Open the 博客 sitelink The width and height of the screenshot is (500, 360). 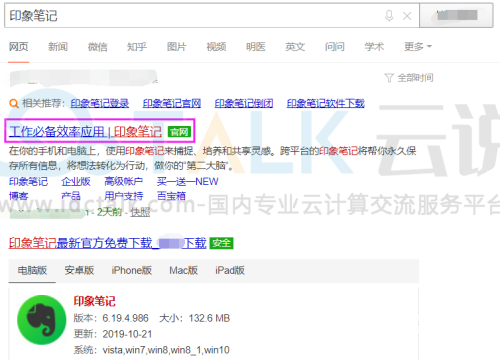(x=19, y=196)
